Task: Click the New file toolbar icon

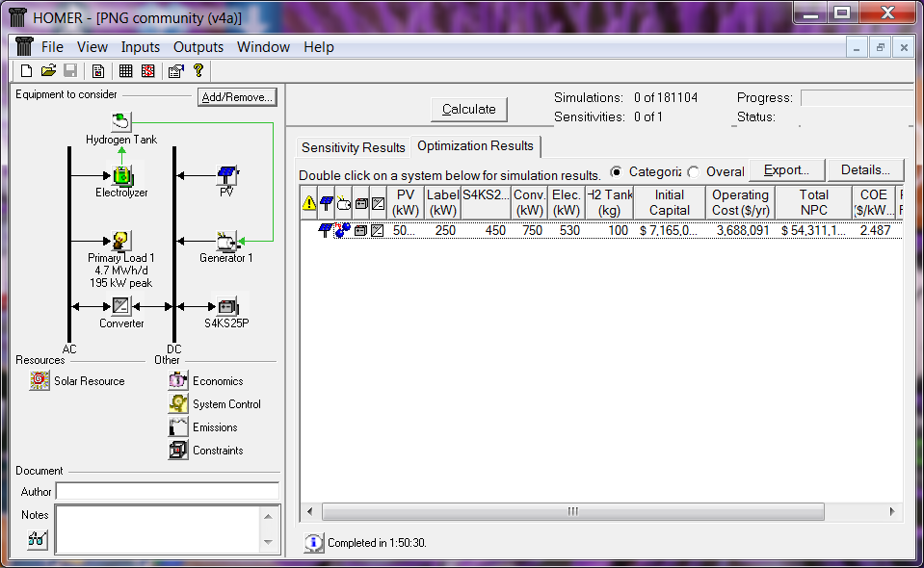Action: (26, 71)
